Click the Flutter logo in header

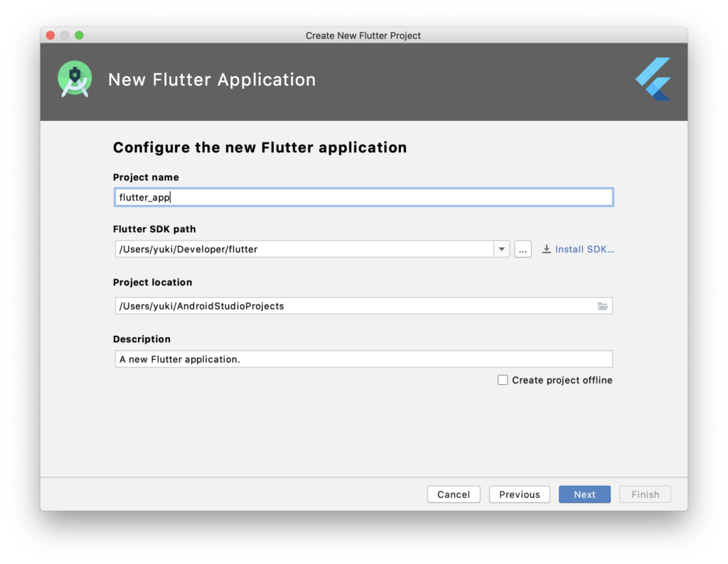tap(653, 79)
